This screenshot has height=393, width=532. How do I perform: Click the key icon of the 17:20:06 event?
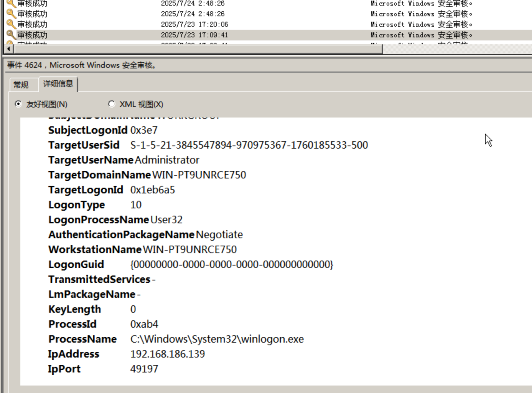point(11,24)
